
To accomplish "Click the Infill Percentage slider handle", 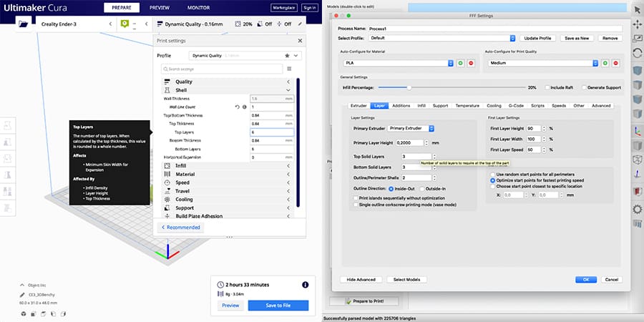I will (x=409, y=87).
